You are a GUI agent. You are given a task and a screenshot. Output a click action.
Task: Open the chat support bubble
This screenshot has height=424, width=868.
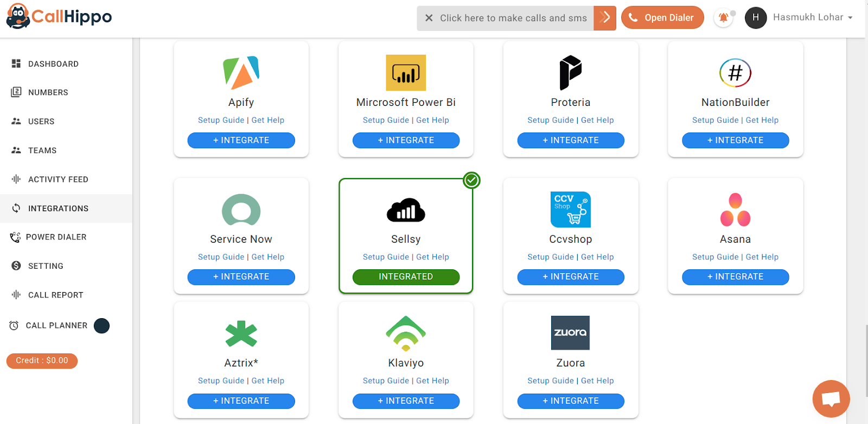coord(831,399)
